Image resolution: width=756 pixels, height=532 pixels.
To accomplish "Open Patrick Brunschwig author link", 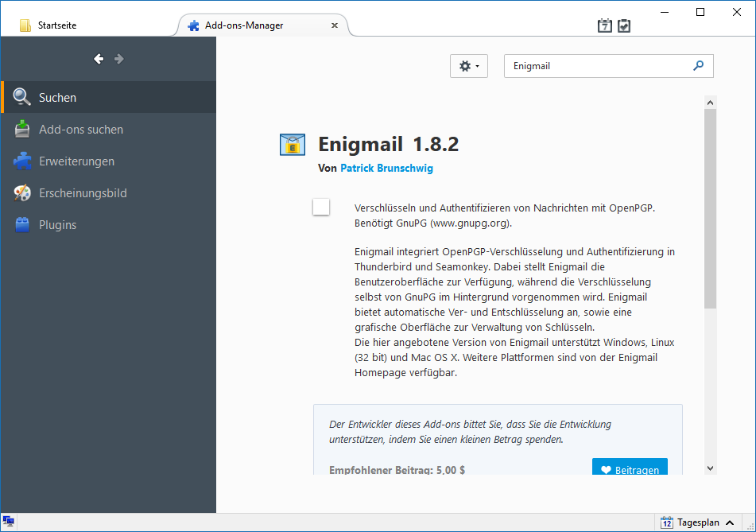I will pos(386,168).
